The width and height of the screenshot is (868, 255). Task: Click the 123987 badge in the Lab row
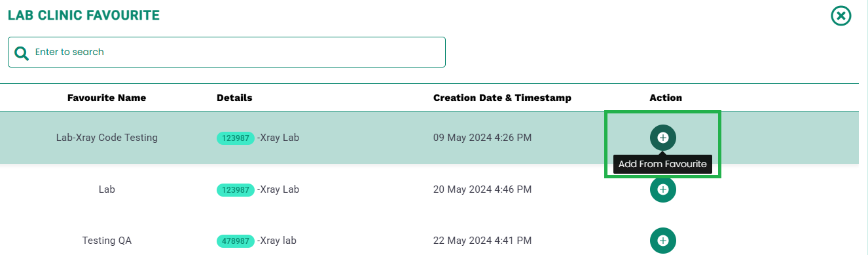coord(236,189)
